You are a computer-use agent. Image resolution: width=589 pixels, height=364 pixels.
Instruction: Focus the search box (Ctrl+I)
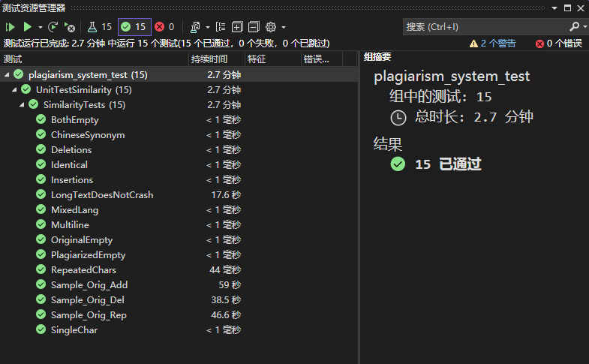pyautogui.click(x=485, y=27)
